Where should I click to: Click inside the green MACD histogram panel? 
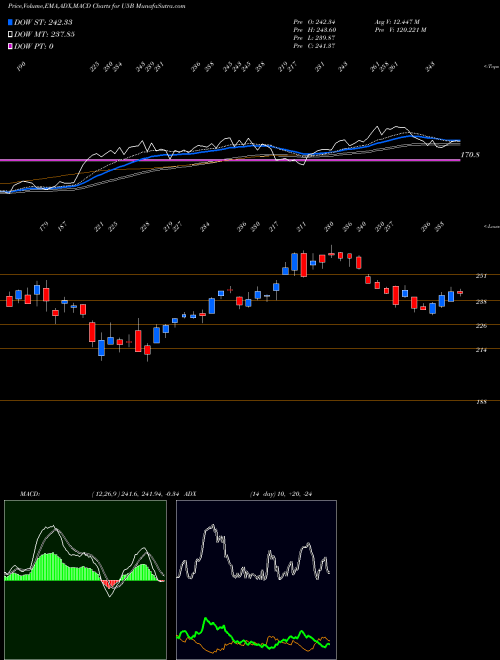[85, 580]
